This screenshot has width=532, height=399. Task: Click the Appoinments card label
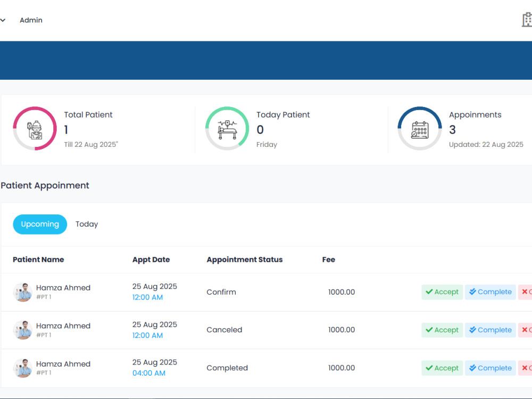475,115
